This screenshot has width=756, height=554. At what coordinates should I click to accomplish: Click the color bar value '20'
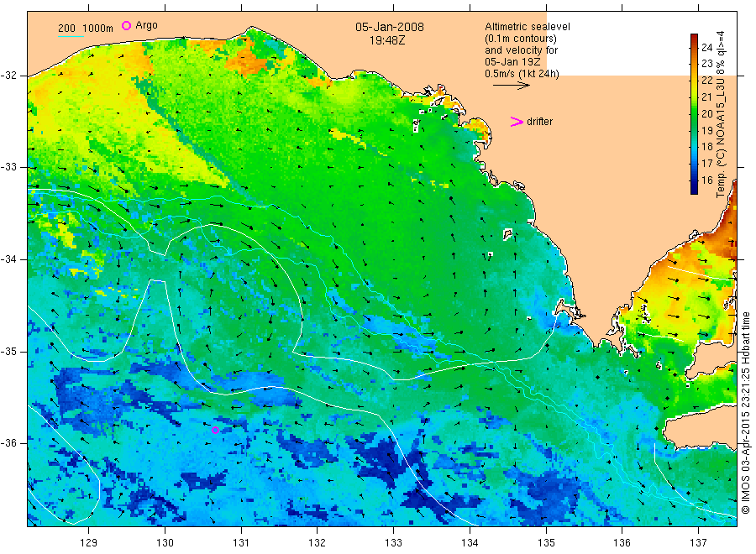click(706, 113)
